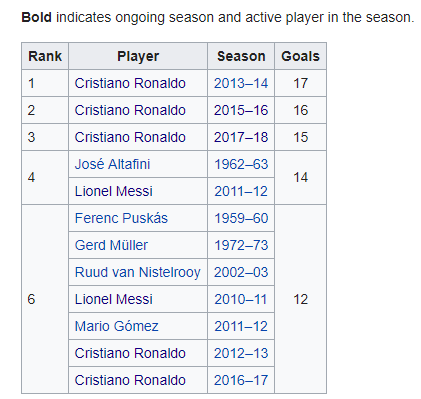Open the Gerd Müller player link

click(x=111, y=245)
